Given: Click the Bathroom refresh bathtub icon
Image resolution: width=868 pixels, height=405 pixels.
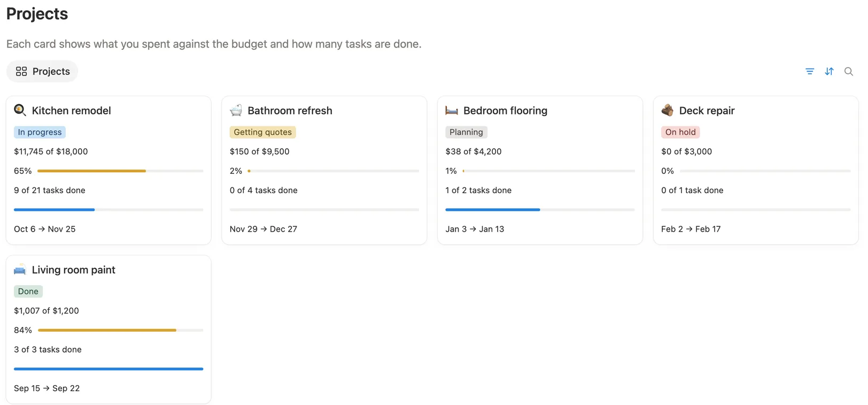Looking at the screenshot, I should [x=236, y=110].
